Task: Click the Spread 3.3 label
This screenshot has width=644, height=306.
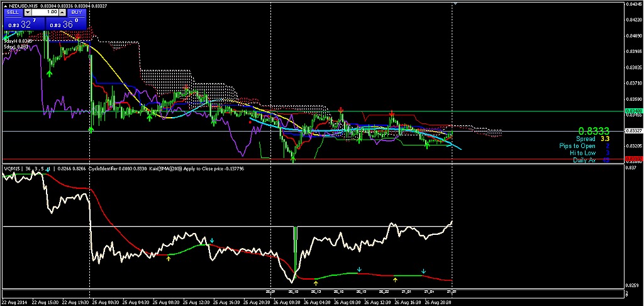Action: pyautogui.click(x=592, y=139)
